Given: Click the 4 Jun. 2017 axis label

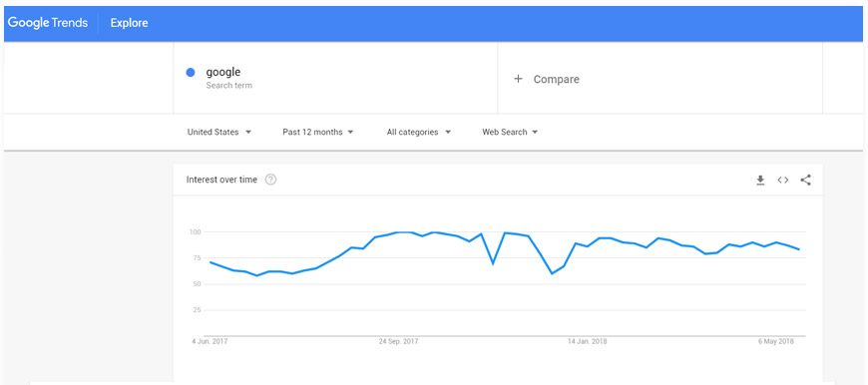Looking at the screenshot, I should click(210, 342).
